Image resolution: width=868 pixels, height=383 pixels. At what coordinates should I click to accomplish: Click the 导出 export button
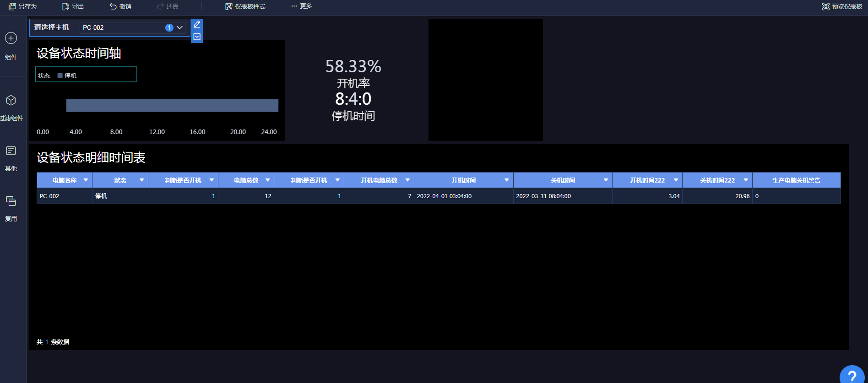73,6
